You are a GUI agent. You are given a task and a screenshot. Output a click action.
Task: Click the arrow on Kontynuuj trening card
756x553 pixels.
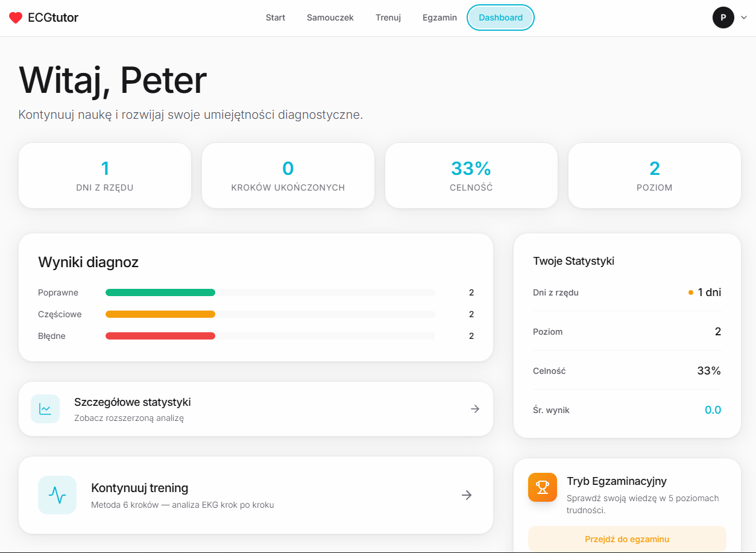tap(467, 495)
